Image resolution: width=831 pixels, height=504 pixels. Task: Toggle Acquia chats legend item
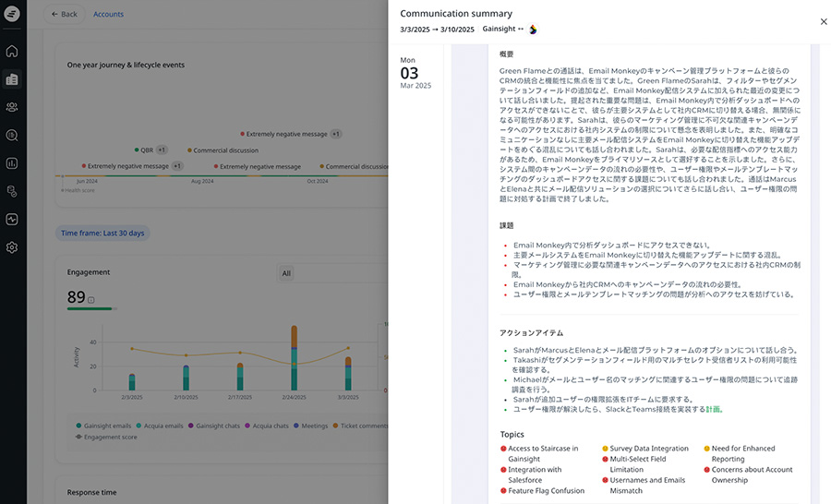click(x=267, y=426)
